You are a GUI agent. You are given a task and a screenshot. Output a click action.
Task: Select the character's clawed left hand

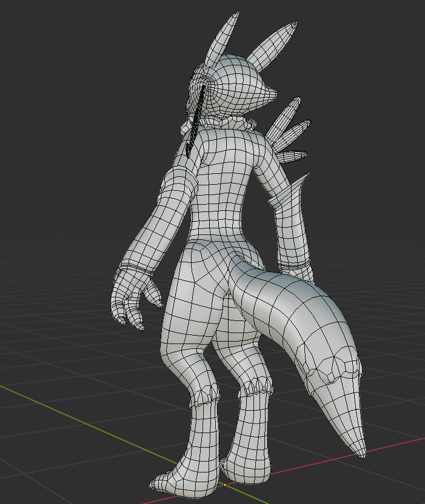point(135,299)
